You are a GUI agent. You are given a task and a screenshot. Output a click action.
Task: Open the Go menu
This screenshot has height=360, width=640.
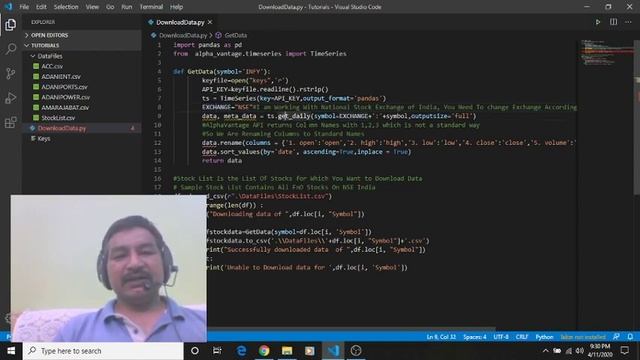tap(110, 7)
